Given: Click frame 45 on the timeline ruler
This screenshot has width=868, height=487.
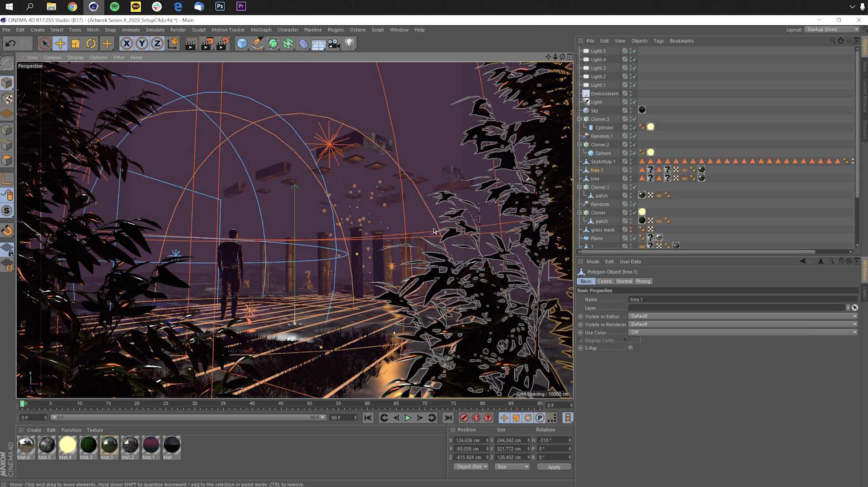Looking at the screenshot, I should tap(280, 403).
